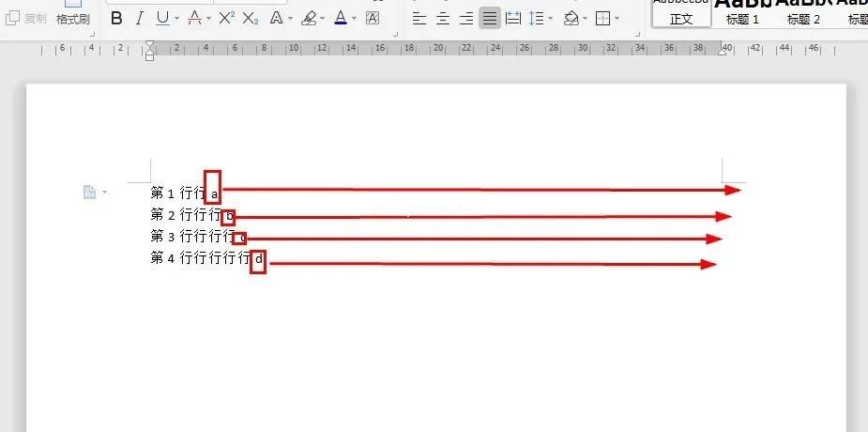Expand line spacing dropdown
Viewport: 868px width, 432px height.
pos(550,19)
